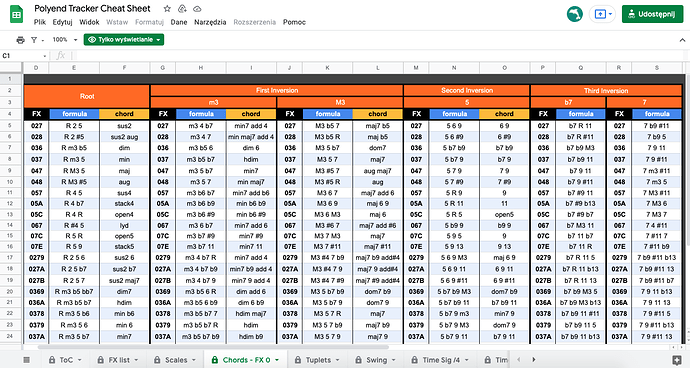Click the lyd chord cell
The height and width of the screenshot is (368, 690).
click(124, 226)
